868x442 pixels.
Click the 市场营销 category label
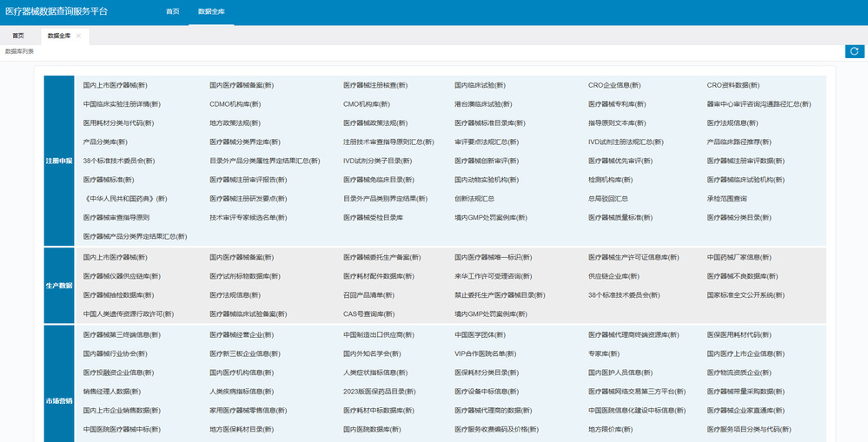(x=59, y=401)
